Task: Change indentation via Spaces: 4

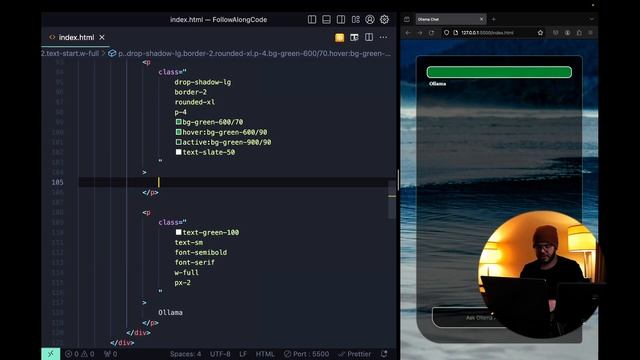Action: (x=185, y=354)
